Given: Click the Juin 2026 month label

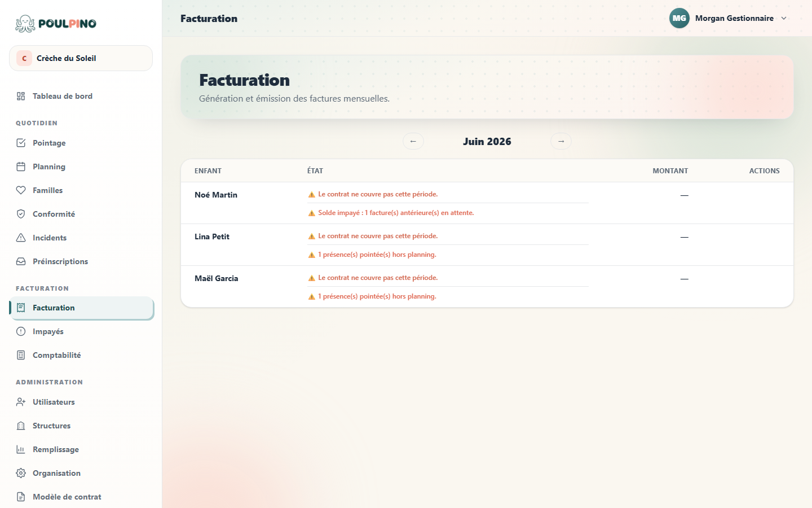Looking at the screenshot, I should 487,142.
